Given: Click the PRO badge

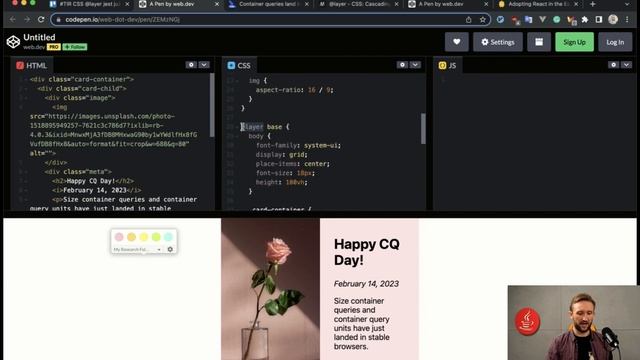Looking at the screenshot, I should click(x=53, y=47).
